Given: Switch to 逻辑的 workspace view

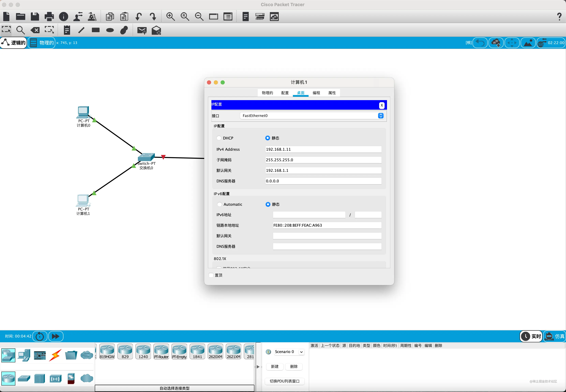Looking at the screenshot, I should [x=13, y=43].
